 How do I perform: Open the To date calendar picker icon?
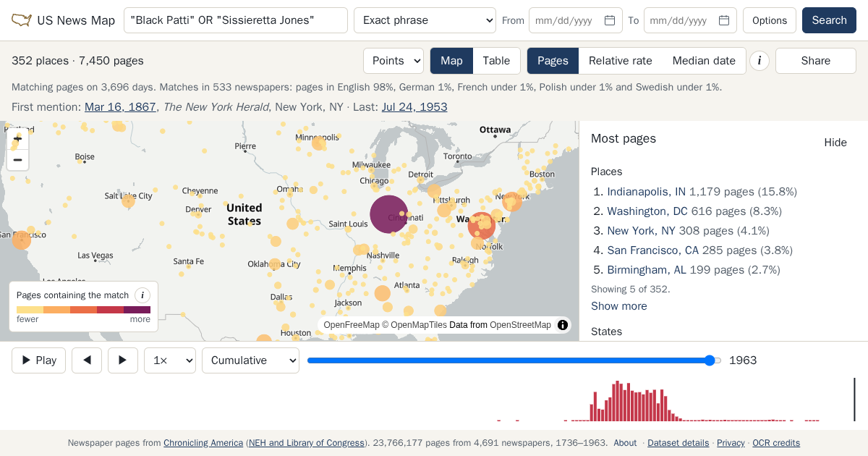tap(724, 20)
